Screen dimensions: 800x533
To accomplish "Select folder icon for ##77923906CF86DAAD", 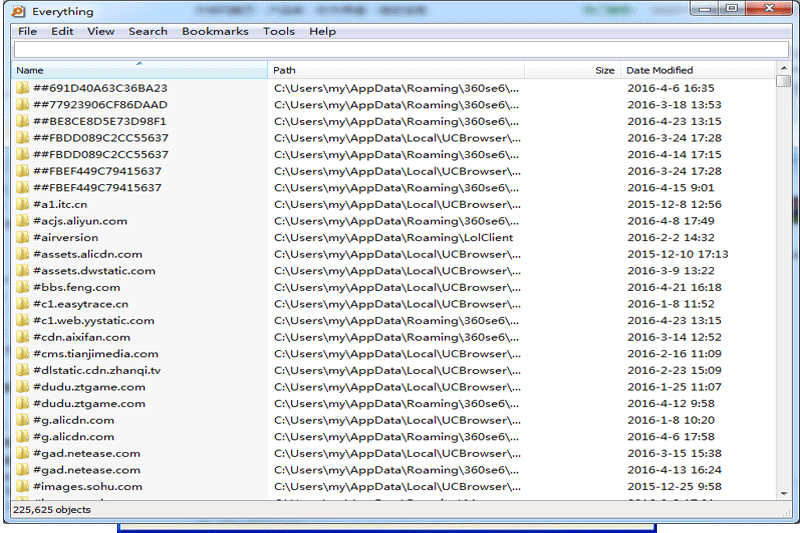I will coord(22,105).
